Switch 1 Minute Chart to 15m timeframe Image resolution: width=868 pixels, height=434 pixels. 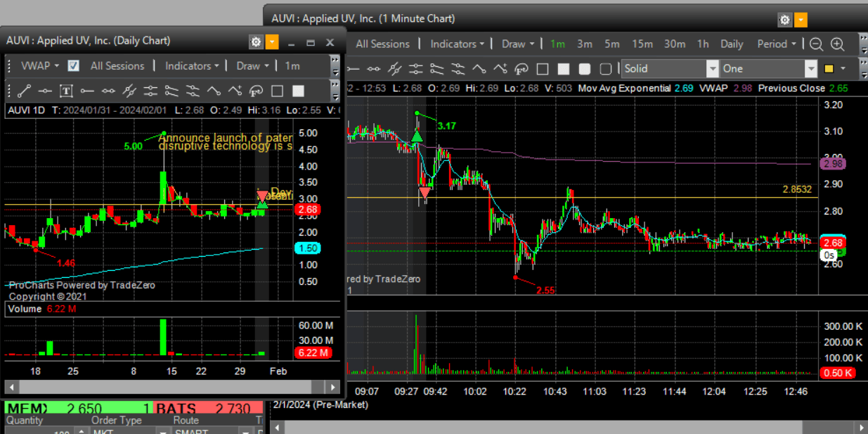coord(642,44)
